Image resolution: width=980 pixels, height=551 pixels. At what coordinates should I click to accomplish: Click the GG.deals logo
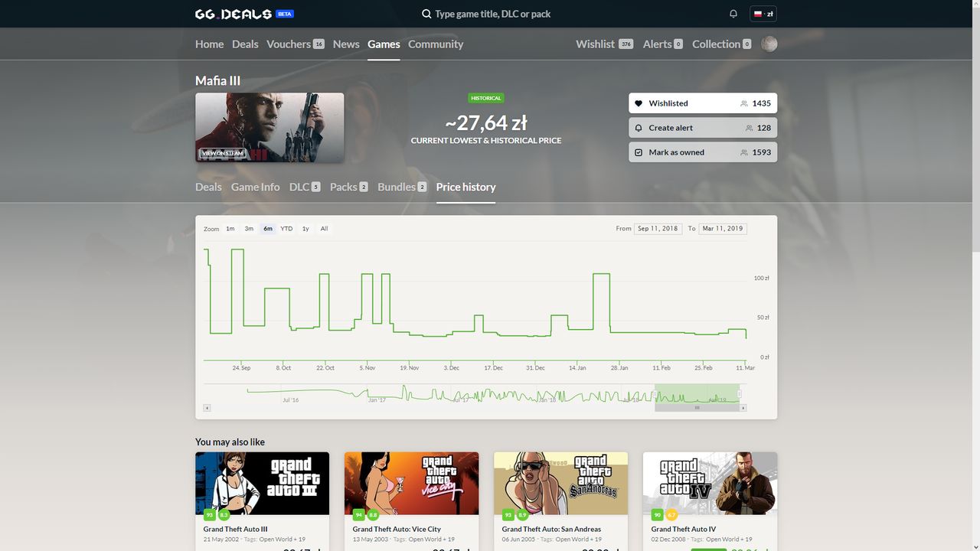click(x=234, y=14)
